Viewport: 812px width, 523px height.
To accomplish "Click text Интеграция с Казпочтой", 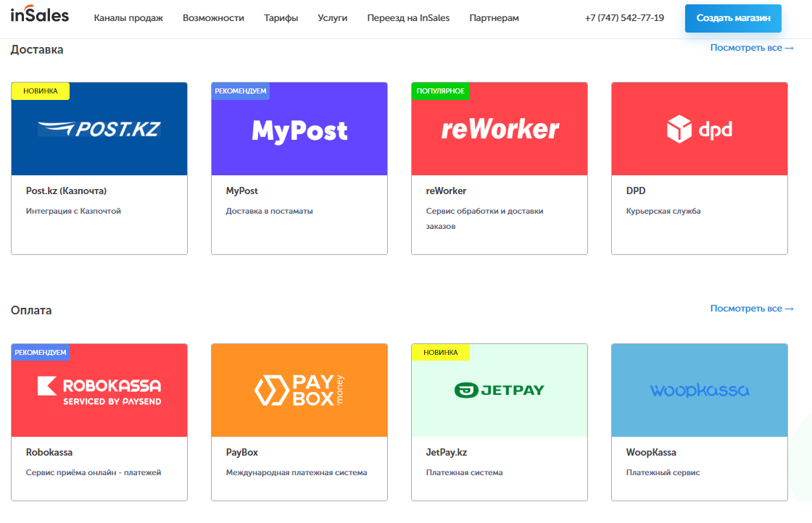I will tap(73, 211).
